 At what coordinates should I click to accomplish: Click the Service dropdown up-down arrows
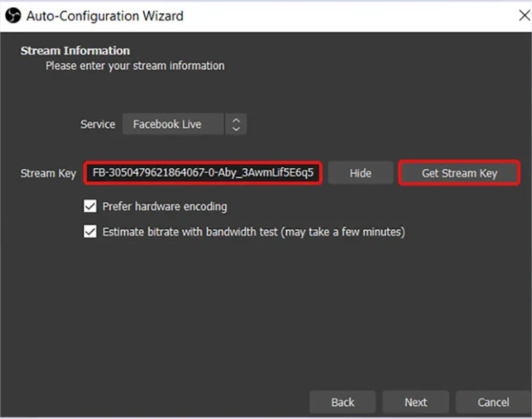tap(235, 124)
